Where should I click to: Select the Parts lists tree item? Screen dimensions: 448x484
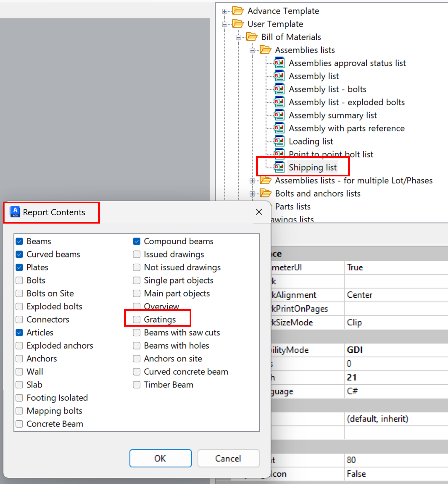tap(293, 207)
